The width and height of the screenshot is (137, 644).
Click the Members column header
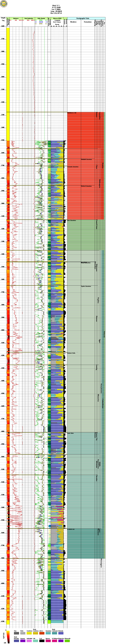pos(73,22)
